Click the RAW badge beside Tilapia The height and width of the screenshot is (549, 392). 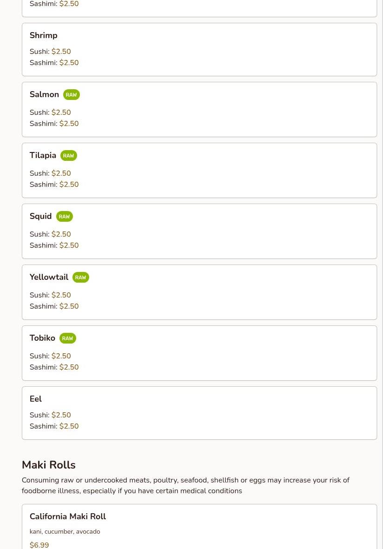click(68, 156)
